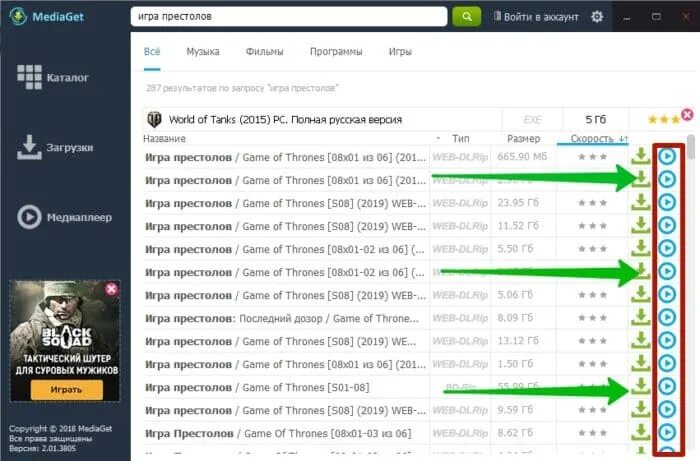The image size is (700, 461).
Task: Click the star rating of World of Tanks
Action: click(x=664, y=120)
